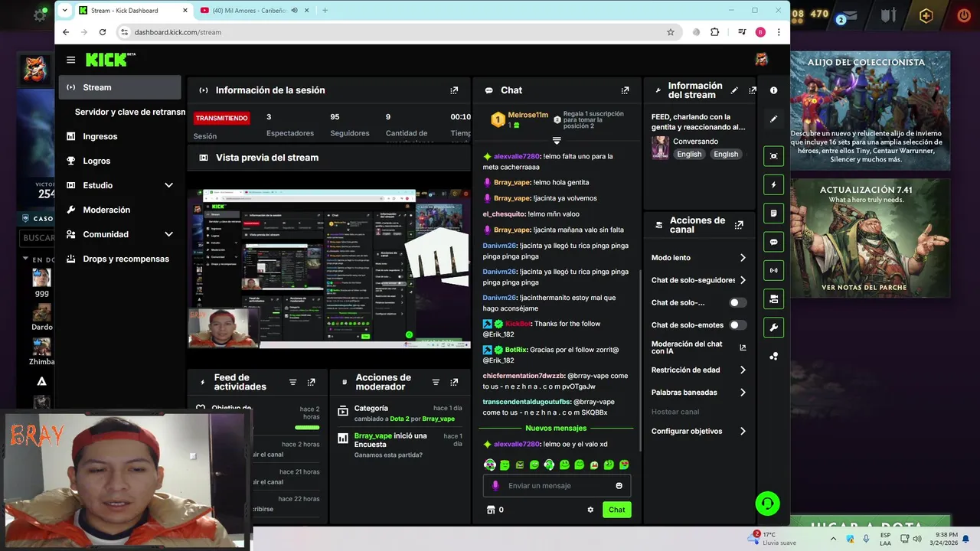Bookmark this page with the star icon

pos(671,32)
